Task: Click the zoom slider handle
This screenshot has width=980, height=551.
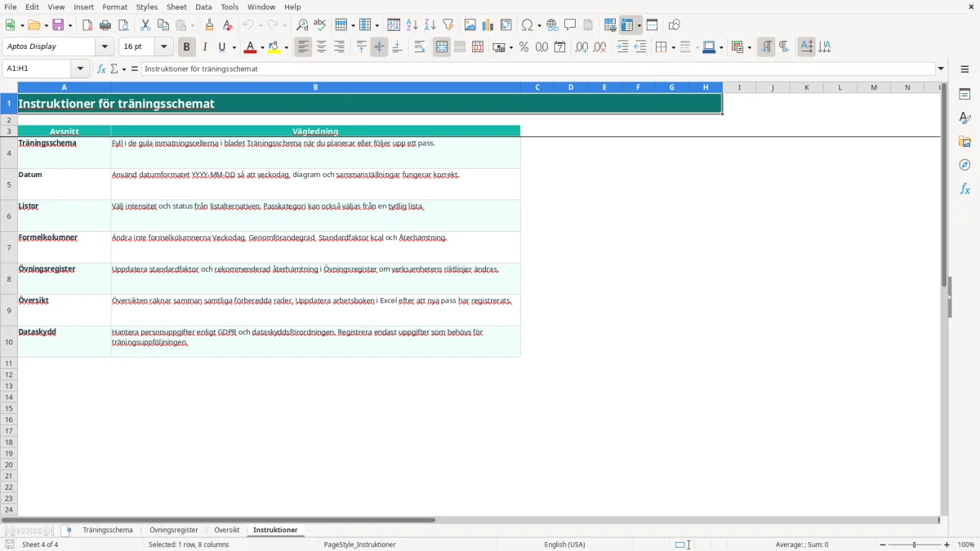Action: 914,544
